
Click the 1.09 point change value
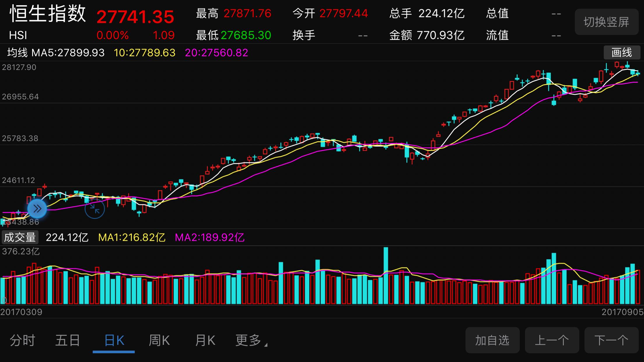(164, 35)
